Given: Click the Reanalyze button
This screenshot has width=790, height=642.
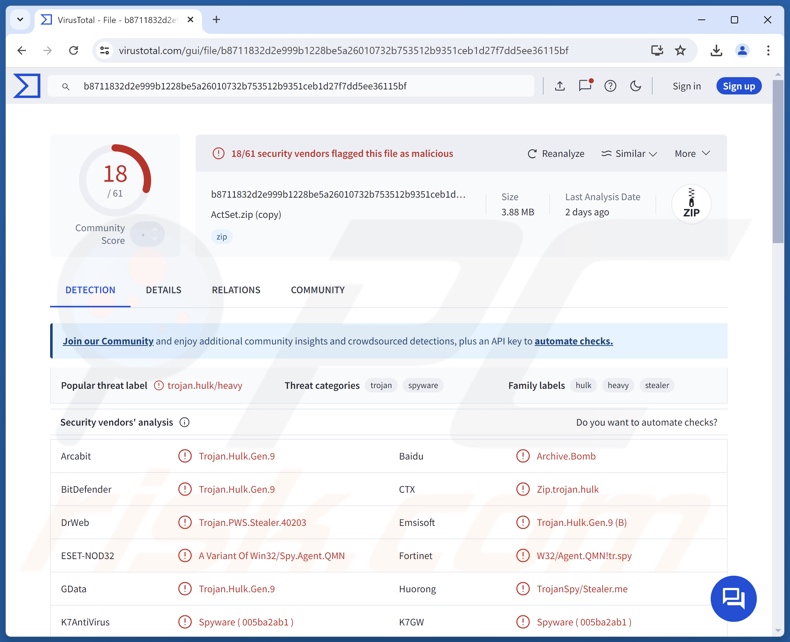Looking at the screenshot, I should (x=556, y=154).
